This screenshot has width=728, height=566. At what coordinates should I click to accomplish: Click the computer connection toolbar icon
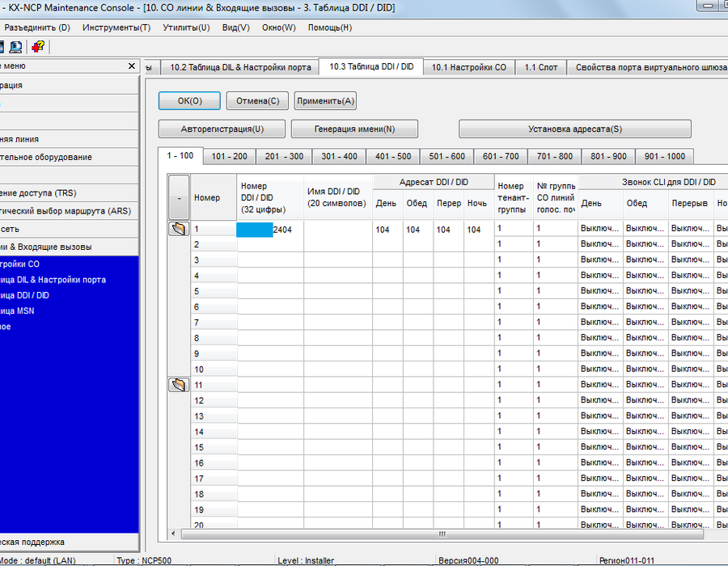tap(16, 47)
